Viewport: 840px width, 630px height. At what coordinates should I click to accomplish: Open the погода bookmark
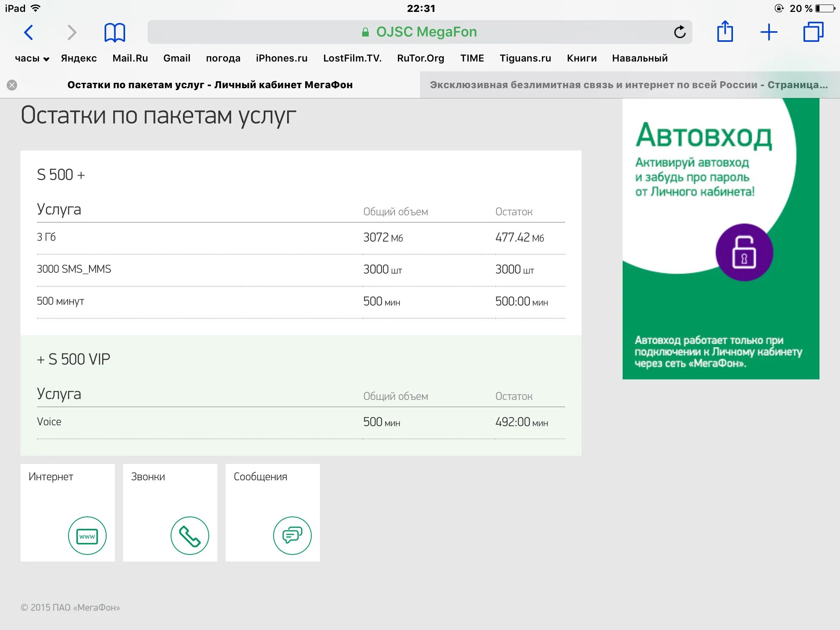pos(223,58)
